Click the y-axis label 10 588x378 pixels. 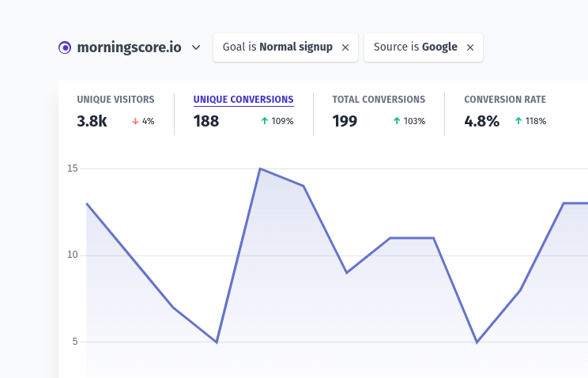[x=73, y=255]
